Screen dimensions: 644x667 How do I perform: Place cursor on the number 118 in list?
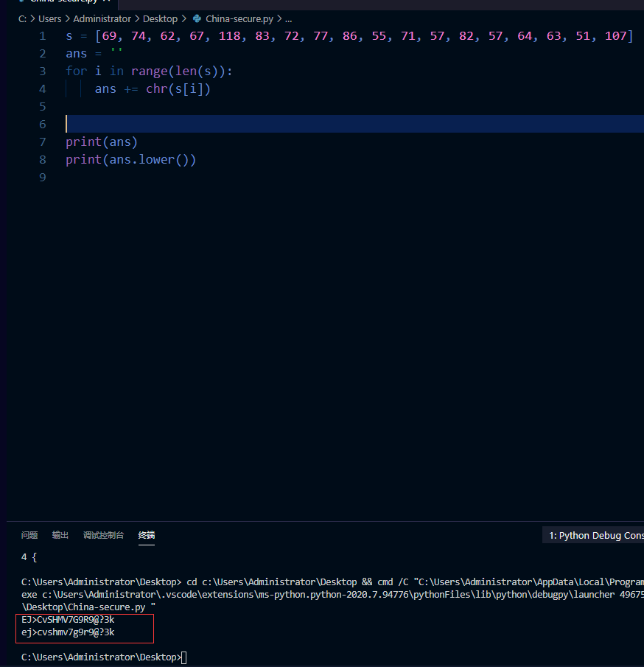[x=229, y=36]
